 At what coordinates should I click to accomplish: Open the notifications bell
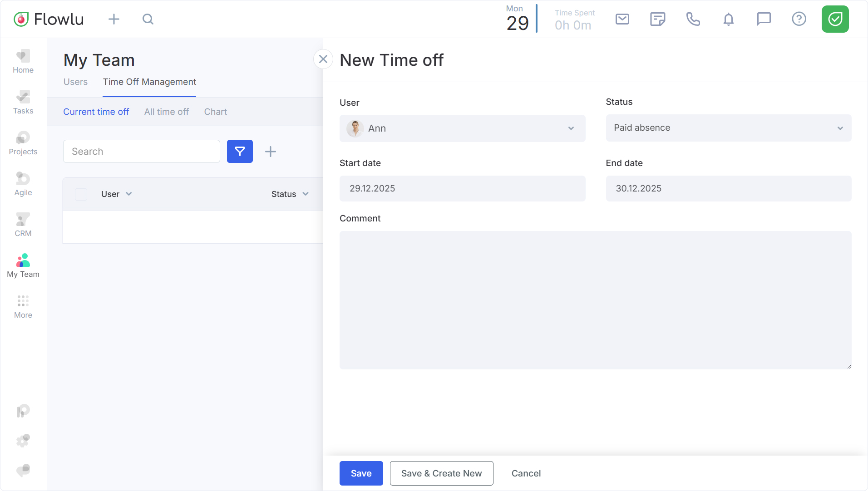tap(728, 19)
